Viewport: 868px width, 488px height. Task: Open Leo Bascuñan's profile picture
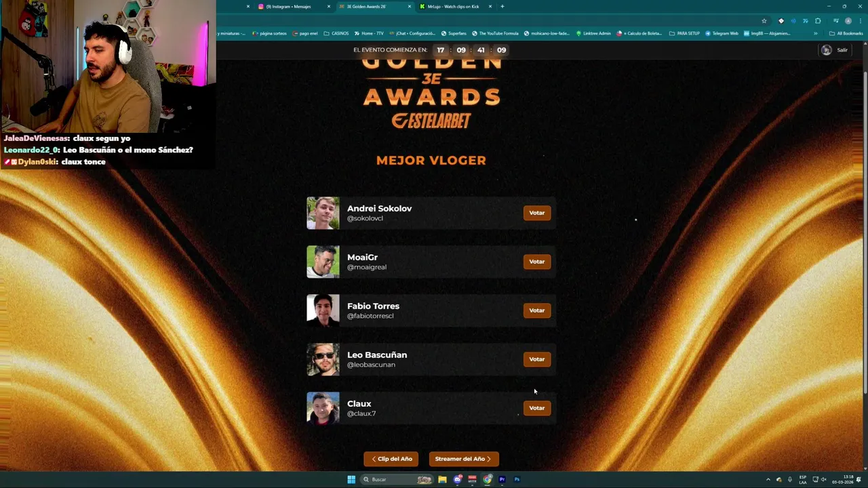[323, 359]
